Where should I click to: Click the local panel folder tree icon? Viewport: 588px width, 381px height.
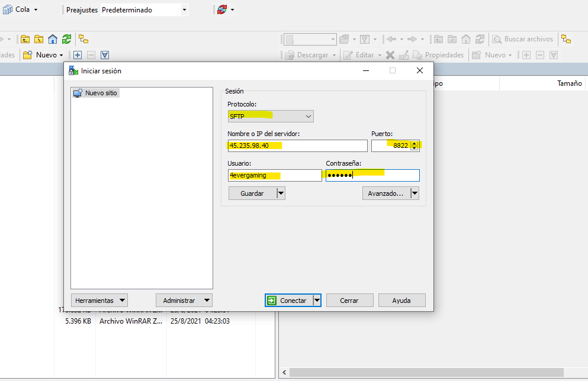(x=83, y=39)
